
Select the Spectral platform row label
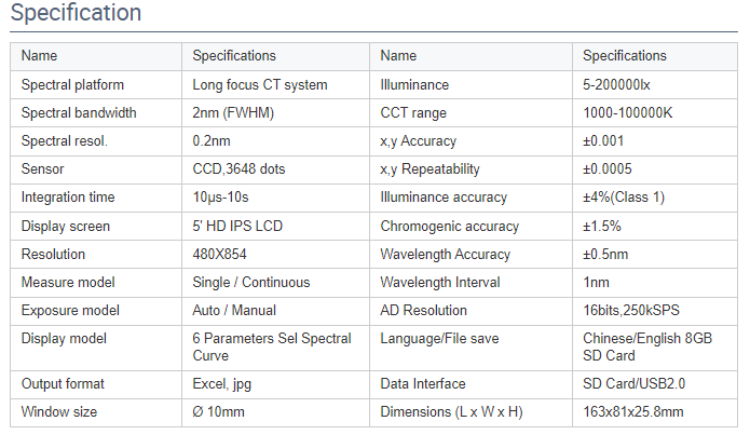(x=73, y=85)
